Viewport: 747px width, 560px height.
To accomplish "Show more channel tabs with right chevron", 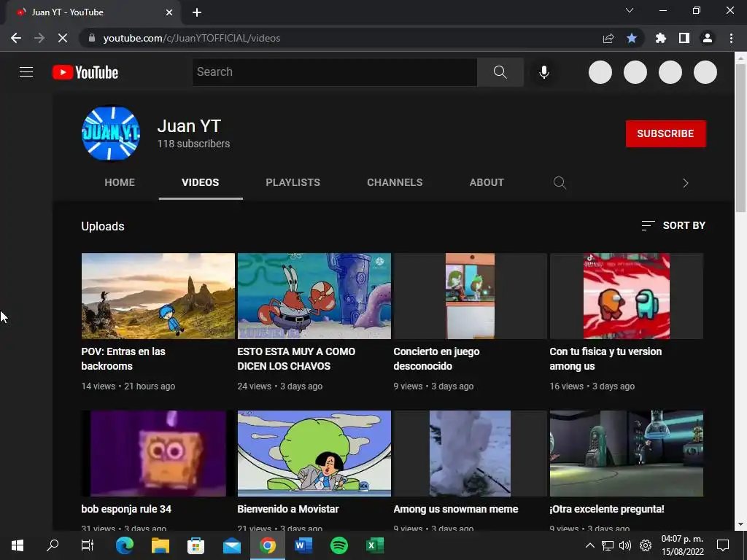I will [685, 183].
